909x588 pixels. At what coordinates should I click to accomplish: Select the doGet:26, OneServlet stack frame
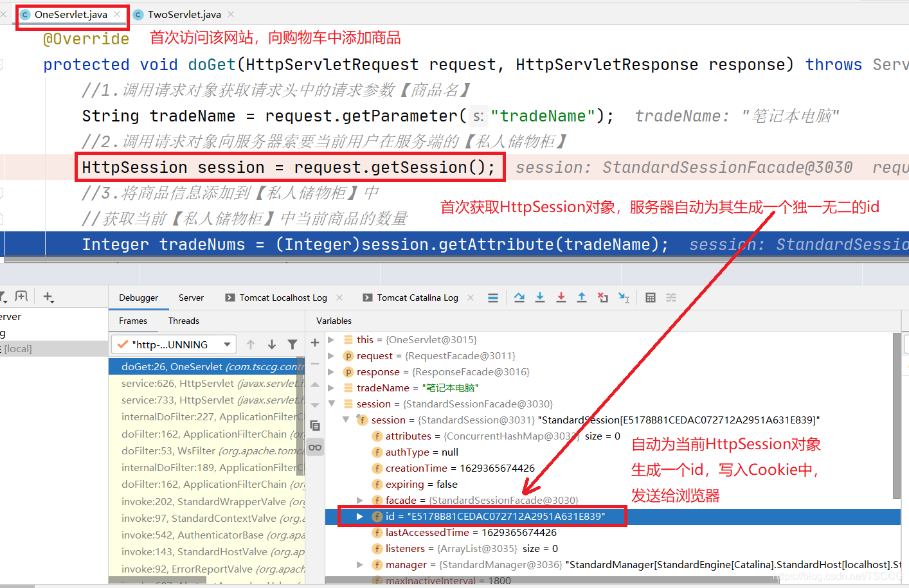point(207,366)
